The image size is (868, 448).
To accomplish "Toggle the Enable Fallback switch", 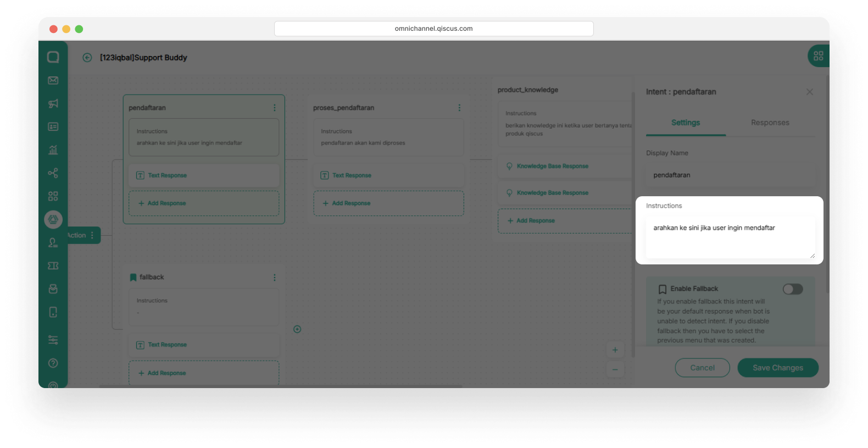I will [x=792, y=289].
